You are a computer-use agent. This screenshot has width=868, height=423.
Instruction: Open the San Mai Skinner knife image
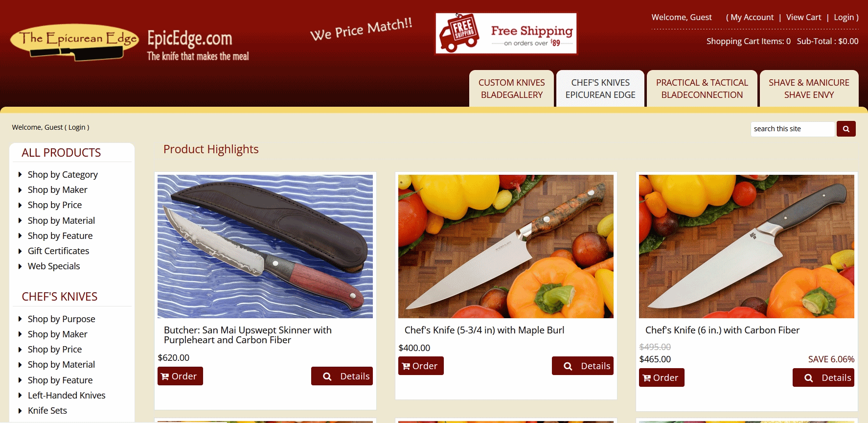(x=265, y=246)
